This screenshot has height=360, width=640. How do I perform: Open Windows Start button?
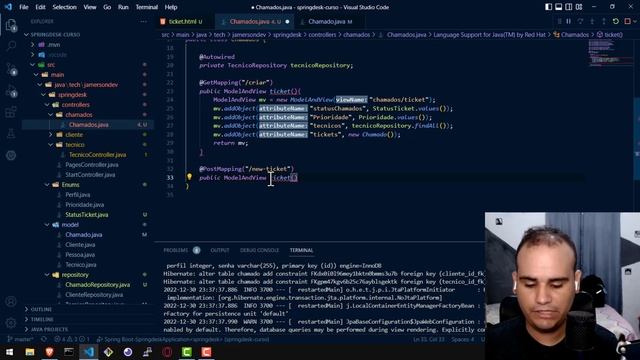pyautogui.click(x=9, y=352)
